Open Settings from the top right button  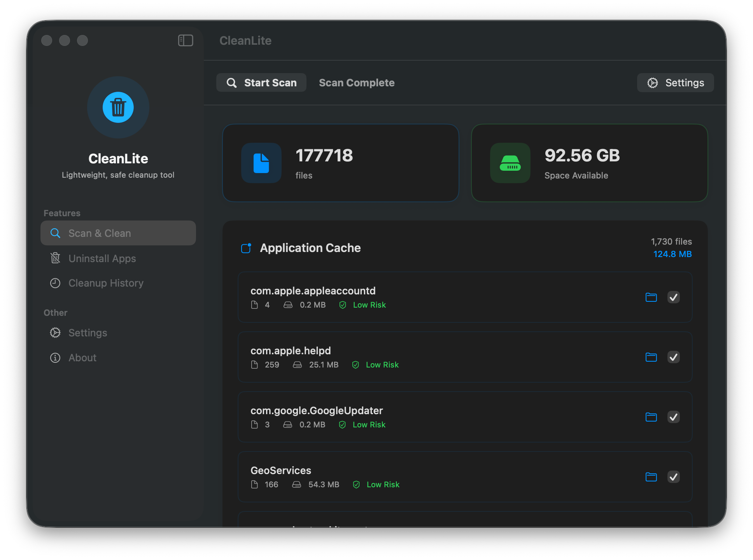tap(675, 82)
